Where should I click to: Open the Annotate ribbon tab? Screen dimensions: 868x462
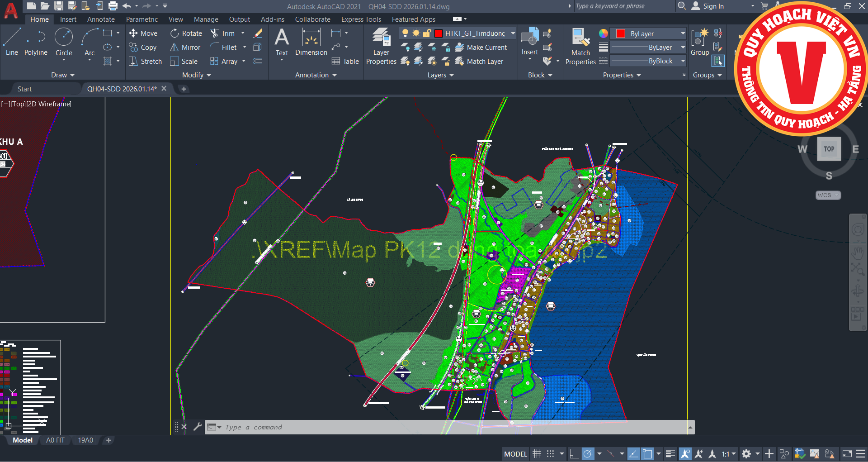(x=101, y=19)
